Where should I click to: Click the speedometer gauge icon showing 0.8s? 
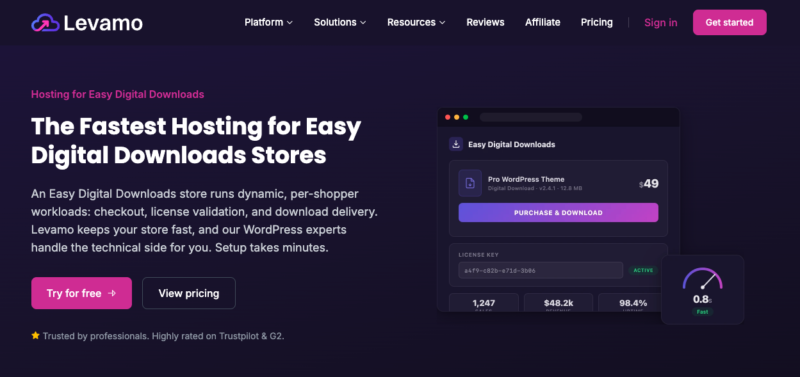702,279
